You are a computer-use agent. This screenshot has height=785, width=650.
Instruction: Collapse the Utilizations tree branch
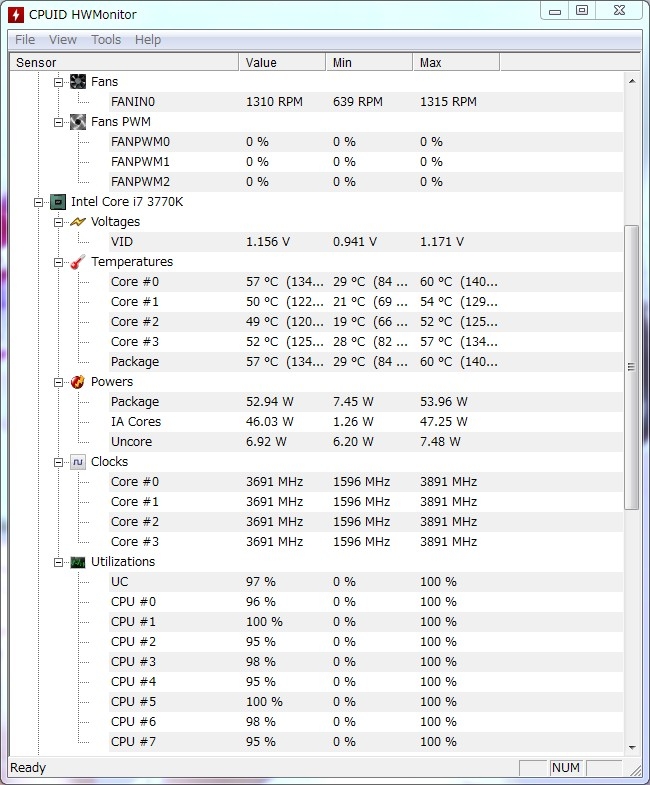tap(59, 562)
